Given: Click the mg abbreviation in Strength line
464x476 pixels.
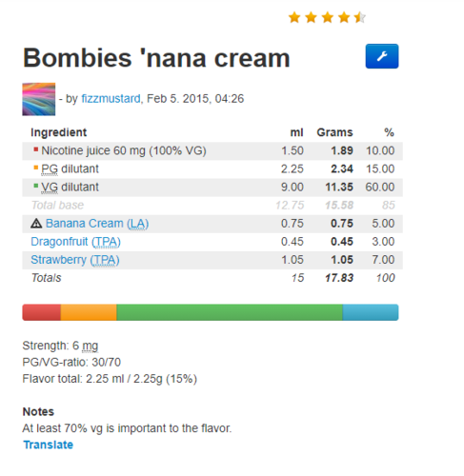Looking at the screenshot, I should point(91,346).
